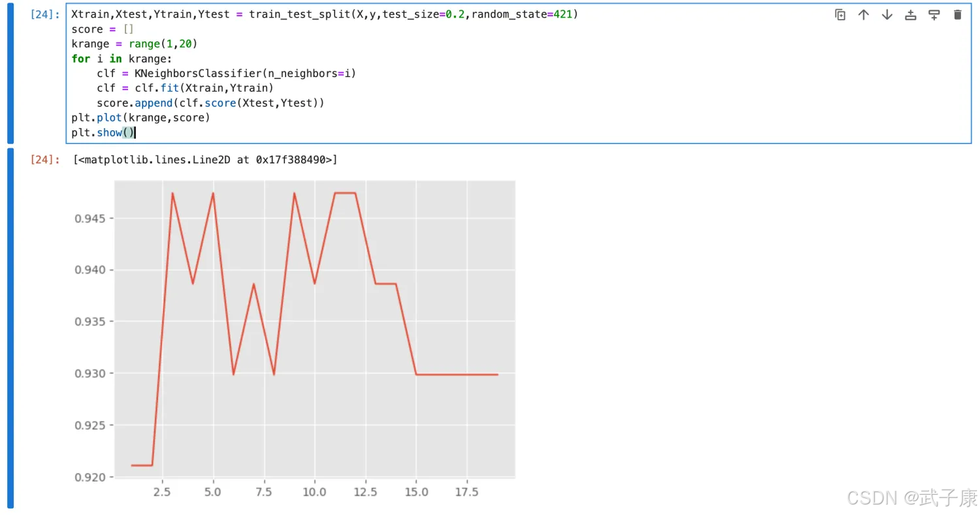
Task: Delete the cell with the trash icon
Action: (x=958, y=14)
